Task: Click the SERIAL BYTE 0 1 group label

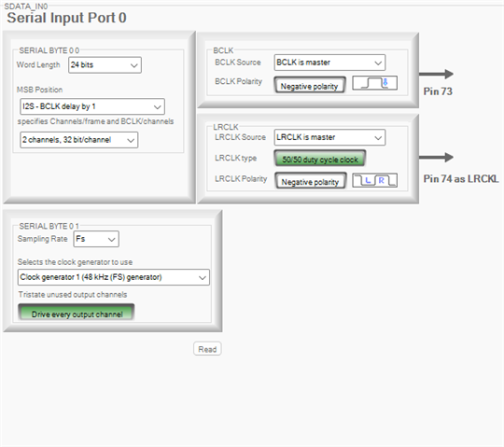Action: pos(49,226)
